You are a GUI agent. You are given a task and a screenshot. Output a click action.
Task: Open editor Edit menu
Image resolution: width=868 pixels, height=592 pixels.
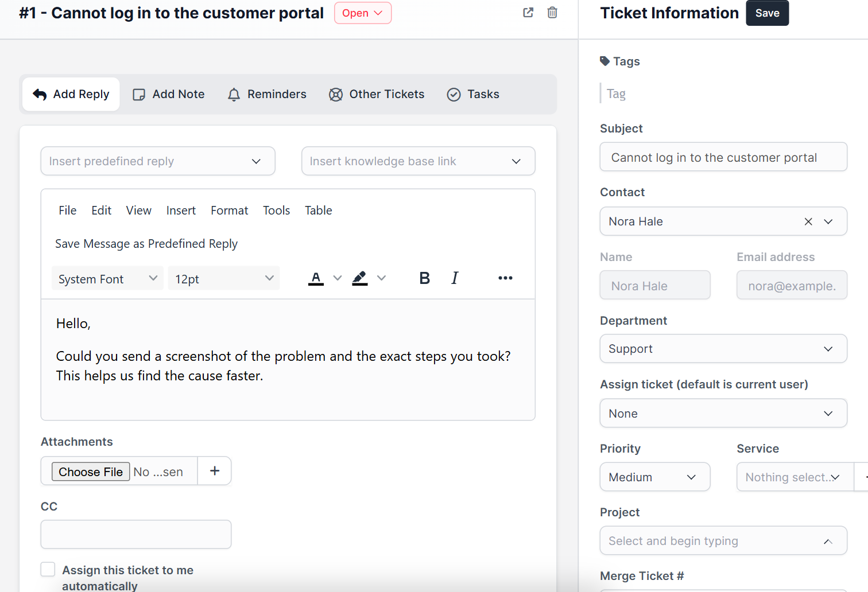click(x=102, y=211)
